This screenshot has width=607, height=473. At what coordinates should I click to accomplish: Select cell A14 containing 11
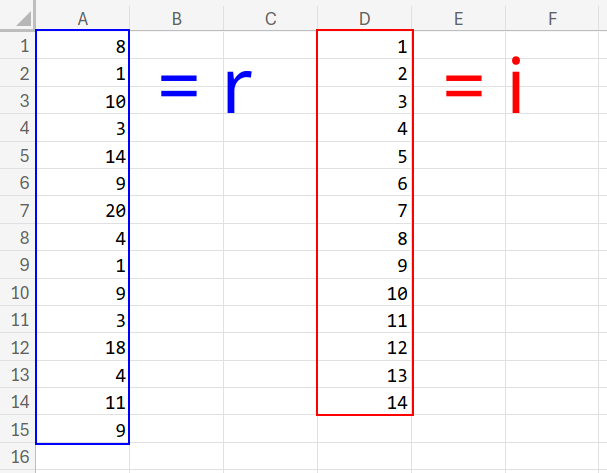(x=82, y=404)
